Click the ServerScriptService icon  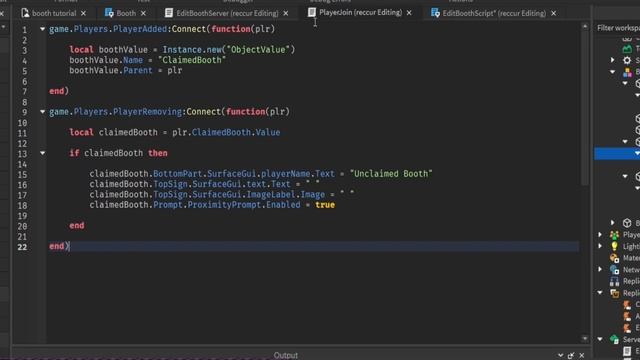[614, 339]
